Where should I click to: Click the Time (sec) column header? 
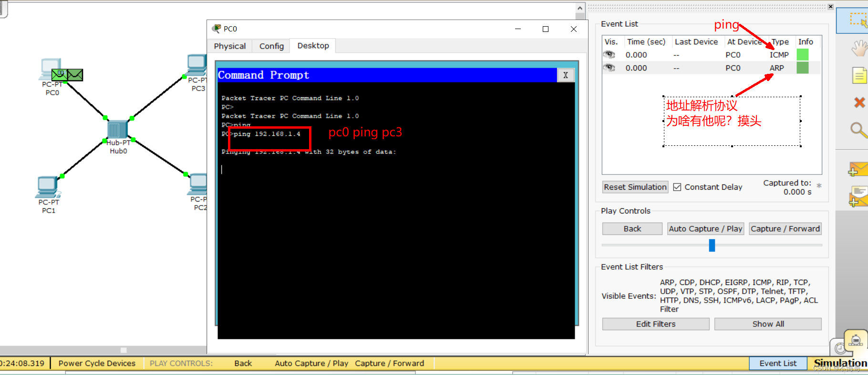(646, 42)
